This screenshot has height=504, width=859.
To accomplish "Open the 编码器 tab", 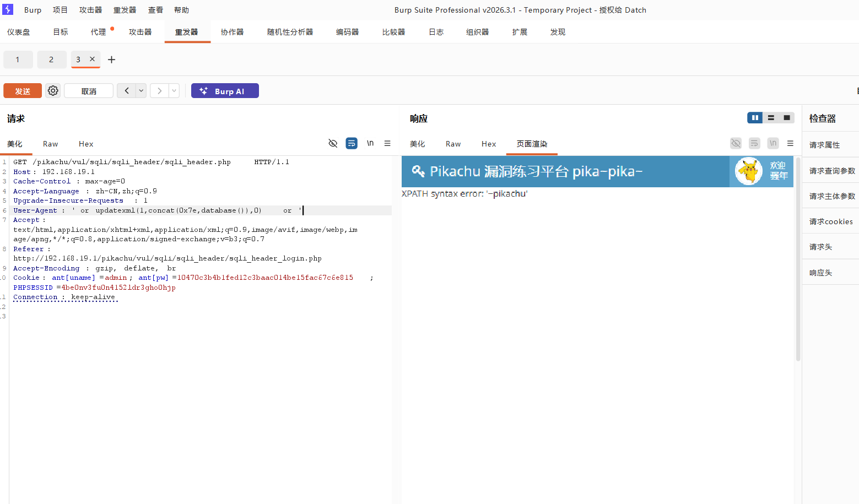I will [x=347, y=32].
